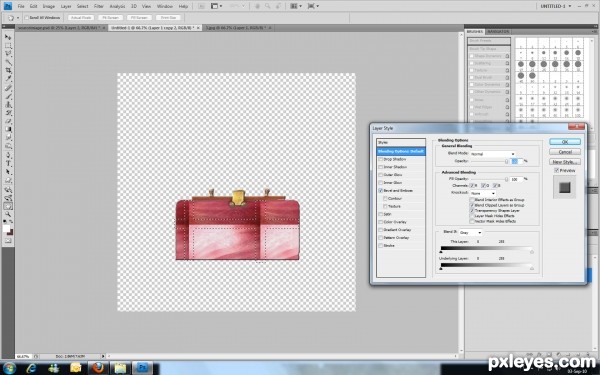Click the background color swatch
Viewport: 600px width, 375px height.
[x=10, y=232]
